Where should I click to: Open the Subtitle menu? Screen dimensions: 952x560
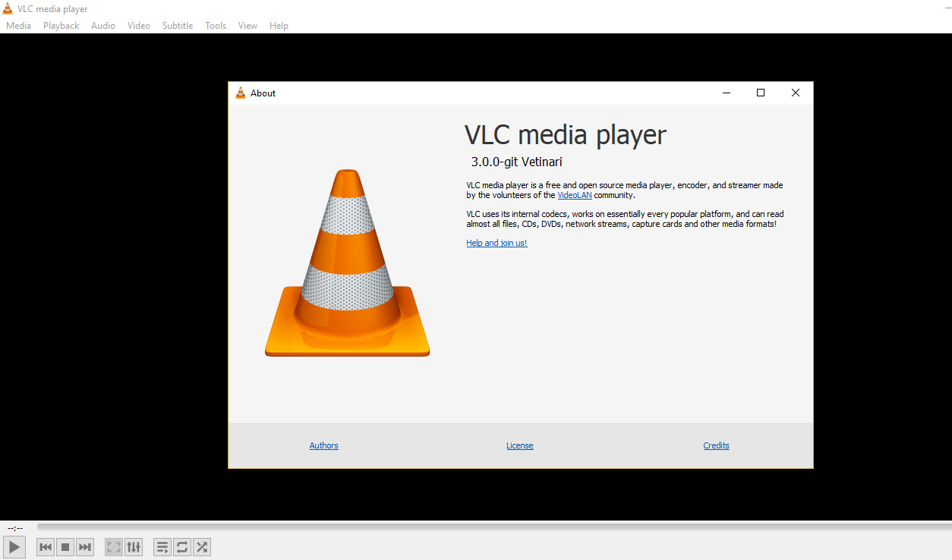coord(178,26)
